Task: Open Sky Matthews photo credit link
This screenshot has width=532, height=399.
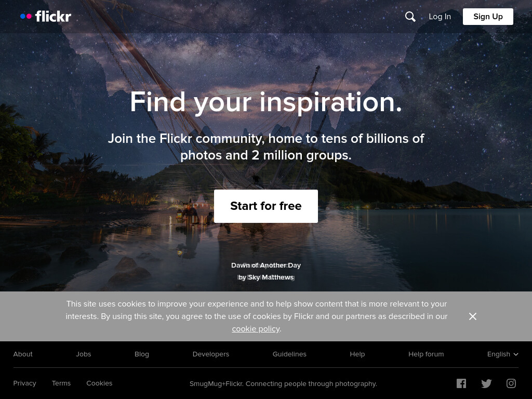Action: tap(266, 277)
